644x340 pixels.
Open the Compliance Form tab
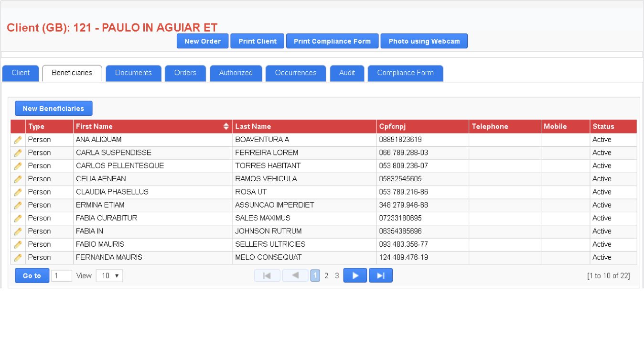point(405,73)
